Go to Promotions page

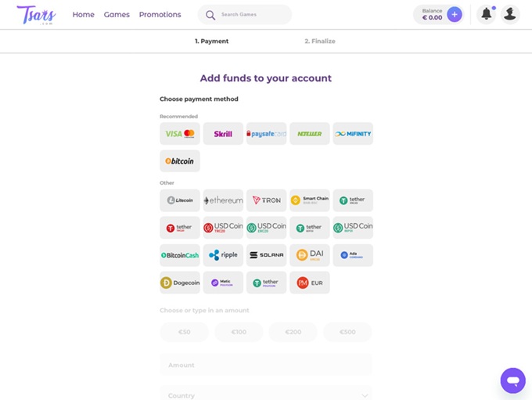coord(160,15)
